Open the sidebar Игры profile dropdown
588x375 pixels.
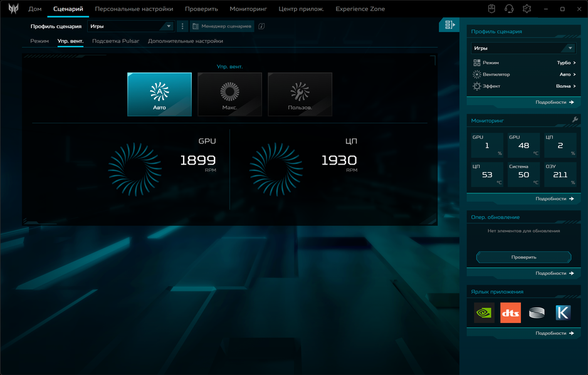pyautogui.click(x=523, y=48)
